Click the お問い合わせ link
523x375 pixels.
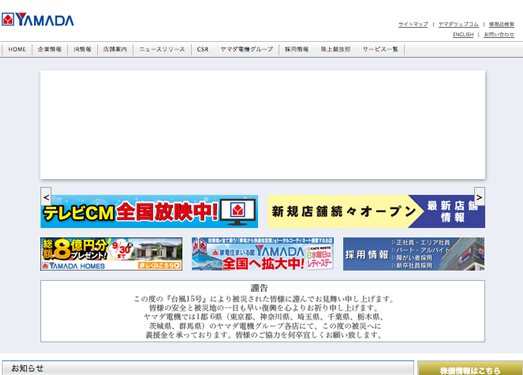pos(499,34)
